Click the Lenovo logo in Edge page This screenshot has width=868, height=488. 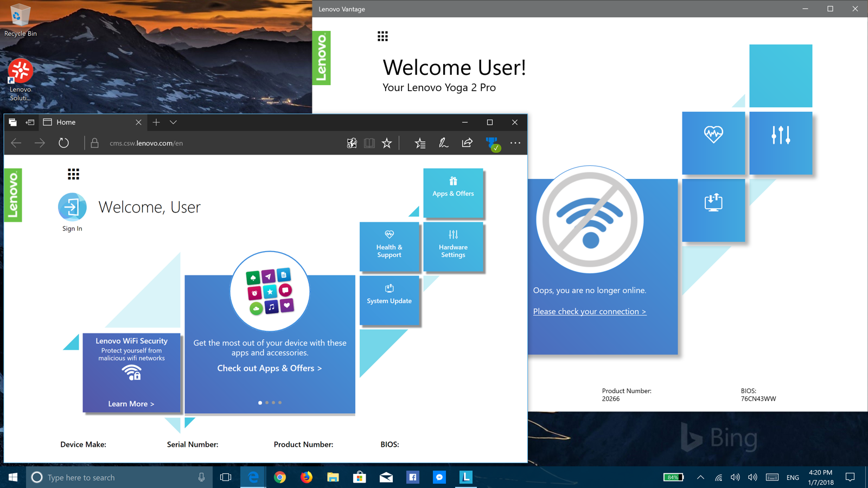[x=13, y=195]
